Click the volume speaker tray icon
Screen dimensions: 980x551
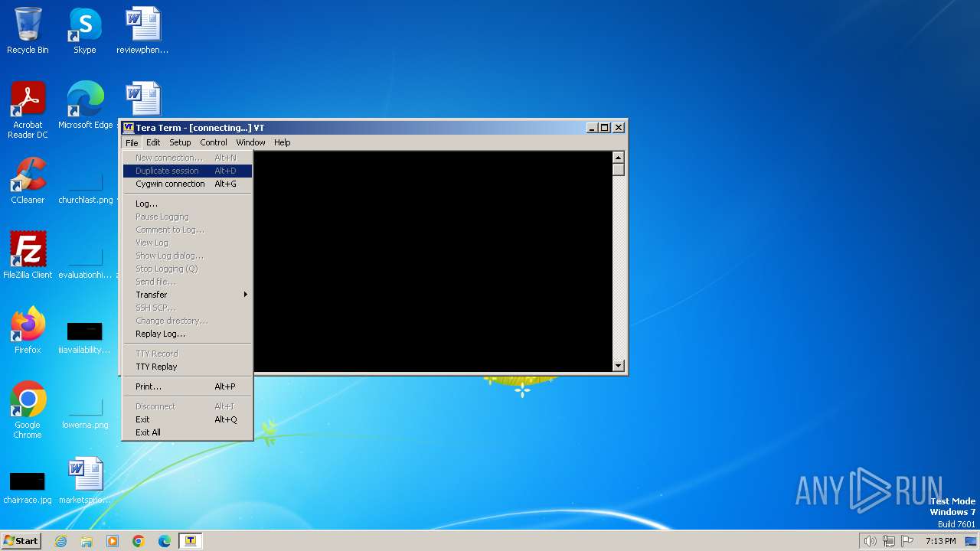pyautogui.click(x=870, y=541)
